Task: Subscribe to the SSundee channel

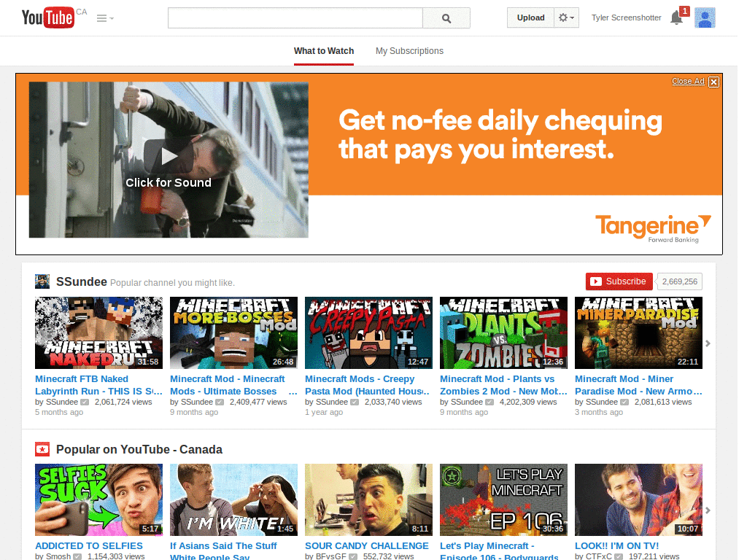Action: tap(619, 281)
